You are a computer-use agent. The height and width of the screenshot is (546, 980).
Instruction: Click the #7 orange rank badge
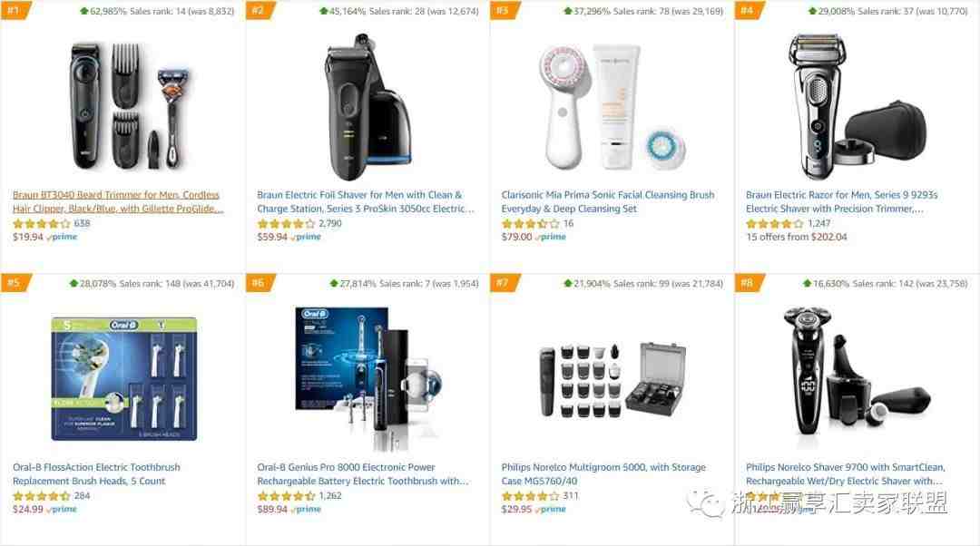(x=504, y=283)
